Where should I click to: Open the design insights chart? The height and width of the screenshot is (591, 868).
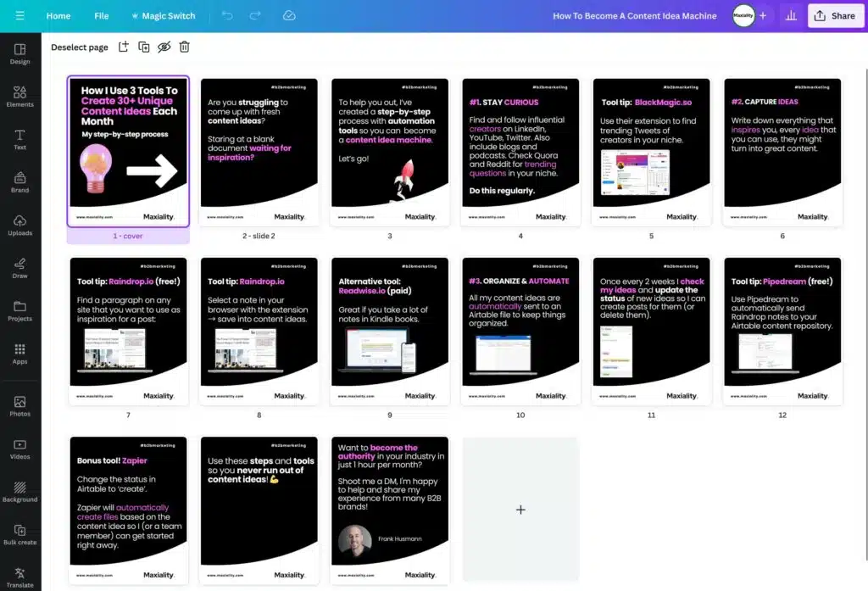(x=789, y=15)
